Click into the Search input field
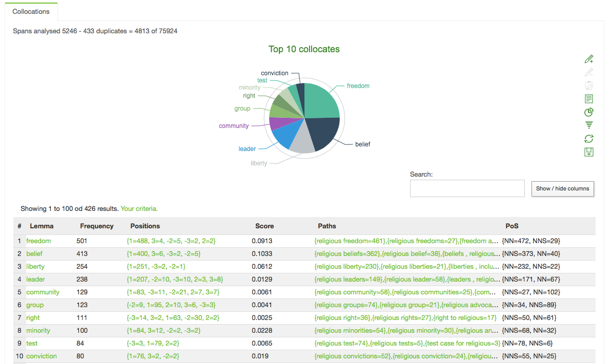 coord(467,188)
